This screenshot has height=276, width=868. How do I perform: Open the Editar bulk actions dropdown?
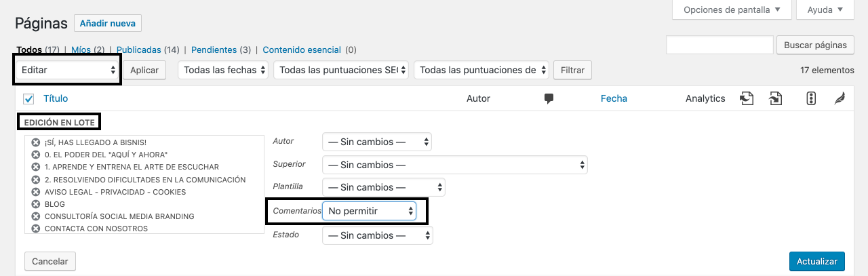pyautogui.click(x=68, y=70)
